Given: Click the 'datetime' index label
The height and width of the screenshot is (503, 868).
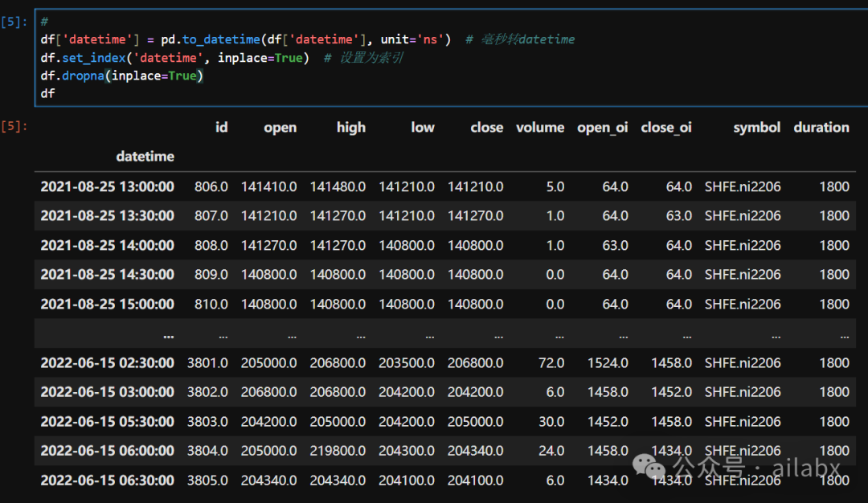Looking at the screenshot, I should (x=145, y=157).
